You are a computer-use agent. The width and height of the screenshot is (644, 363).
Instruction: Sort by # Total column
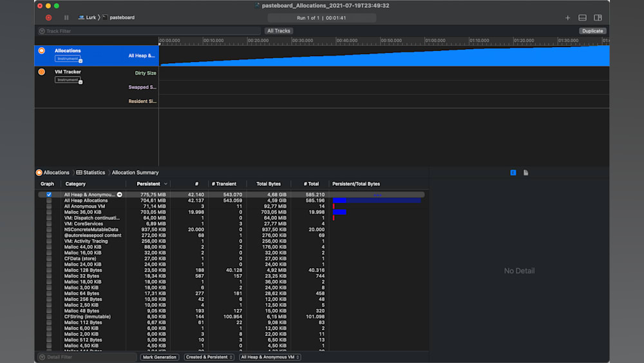point(311,184)
